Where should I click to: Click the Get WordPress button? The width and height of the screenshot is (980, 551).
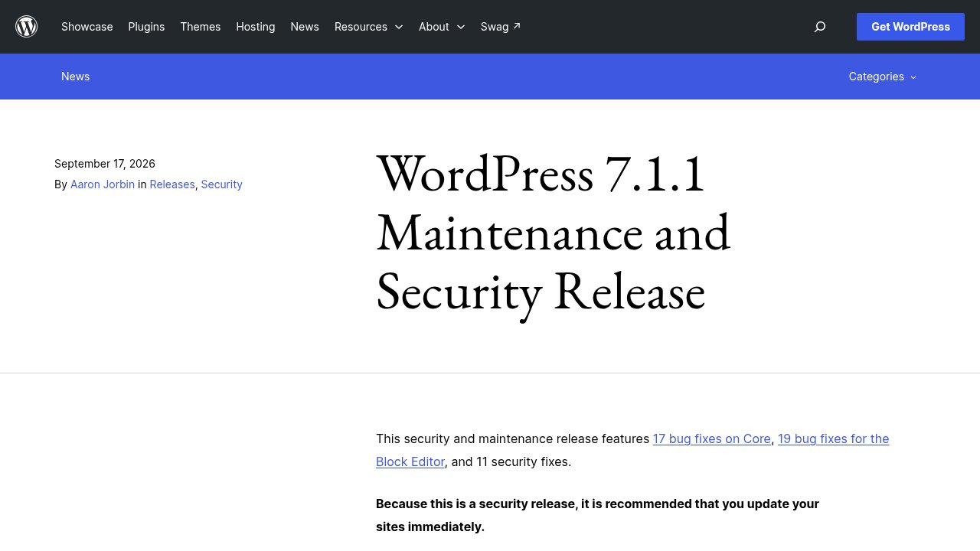pyautogui.click(x=910, y=27)
